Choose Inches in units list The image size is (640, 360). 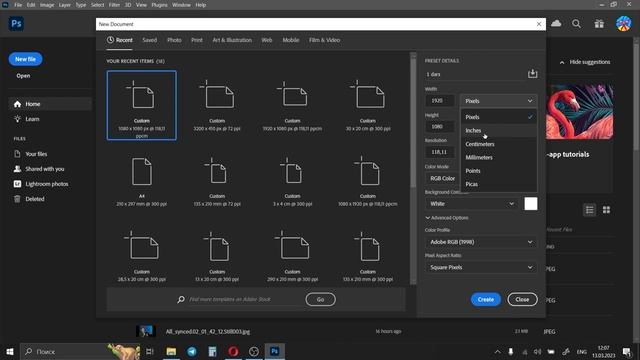[498, 131]
